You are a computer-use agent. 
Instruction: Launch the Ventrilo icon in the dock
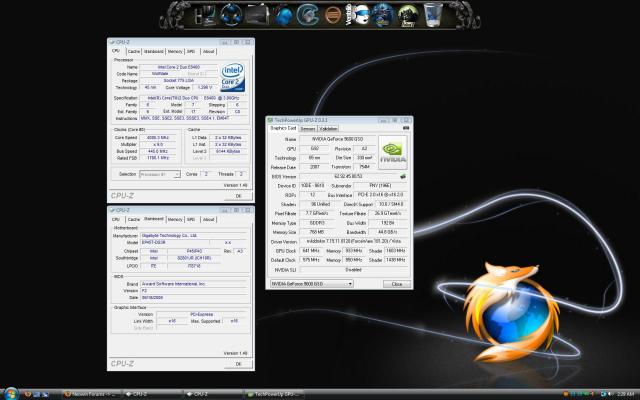(x=358, y=15)
